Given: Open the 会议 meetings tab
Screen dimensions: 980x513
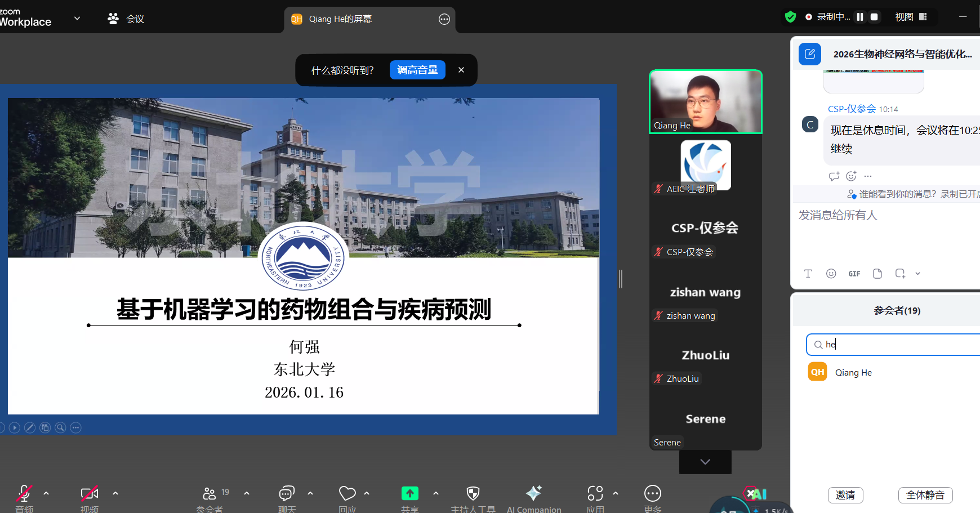Looking at the screenshot, I should tap(126, 19).
